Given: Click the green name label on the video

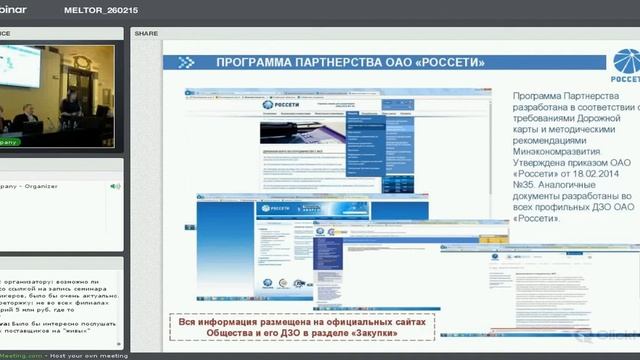Looking at the screenshot, I should pos(9,142).
